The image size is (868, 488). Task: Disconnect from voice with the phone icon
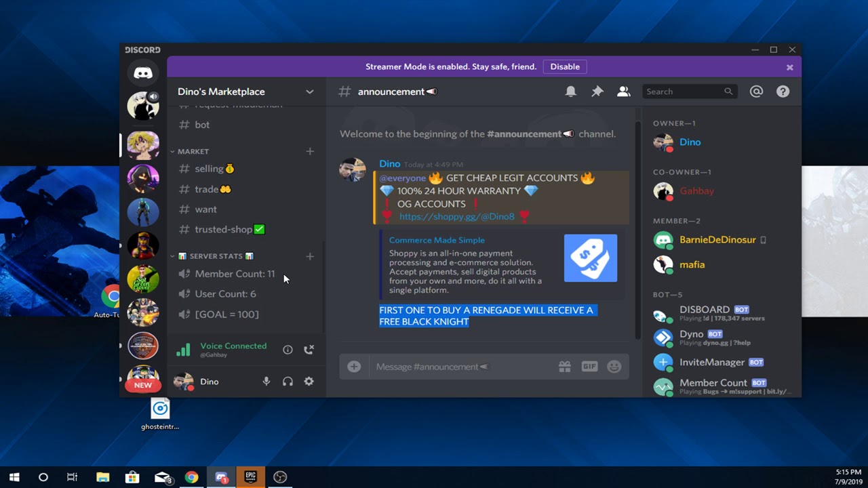[x=309, y=350]
